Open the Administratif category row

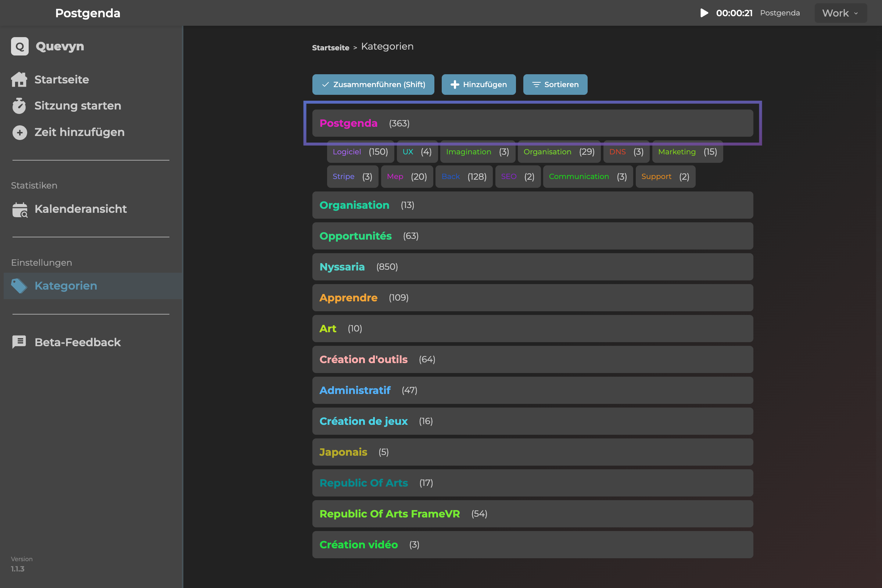coord(533,390)
